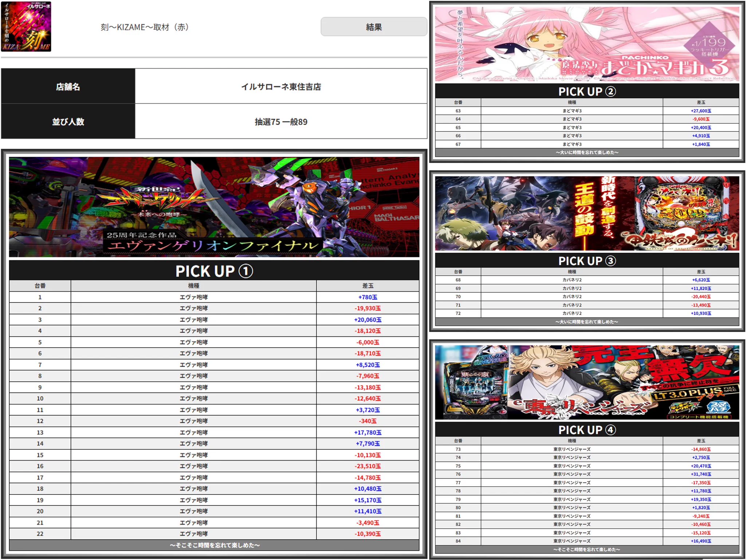The width and height of the screenshot is (746, 560).
Task: Click the -17,350玉 value for machine 77
Action: (x=701, y=483)
